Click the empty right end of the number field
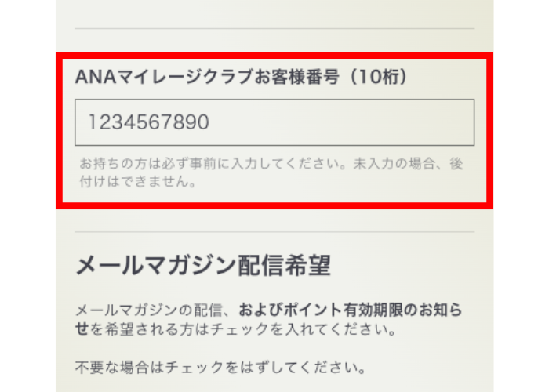Image resolution: width=549 pixels, height=392 pixels. coord(408,122)
